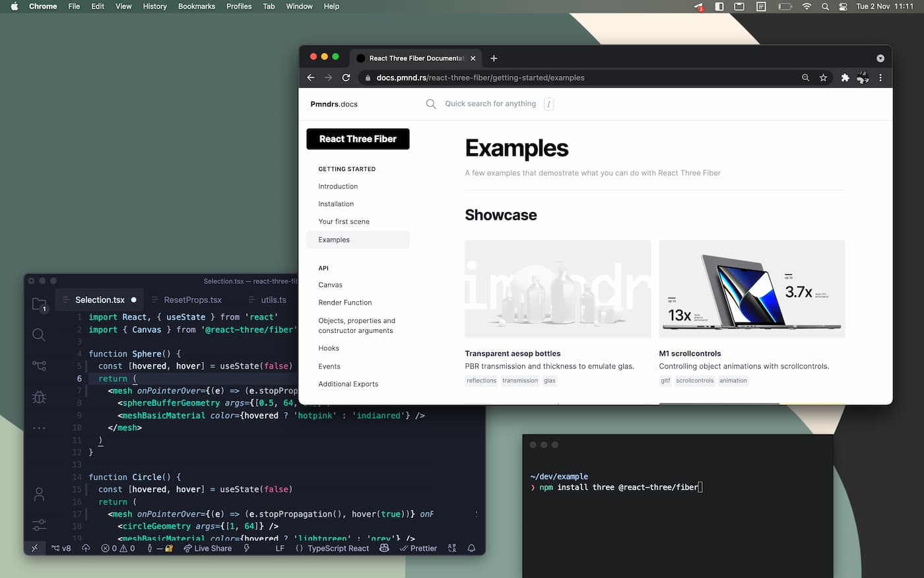
Task: Open the Render Function docs link
Action: [345, 303]
